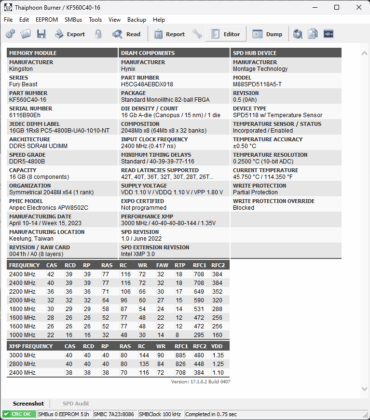Click the Report toolbar button

click(x=169, y=34)
